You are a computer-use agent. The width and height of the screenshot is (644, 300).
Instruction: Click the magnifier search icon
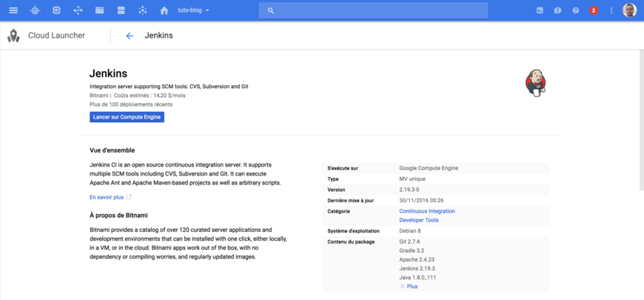click(x=271, y=10)
